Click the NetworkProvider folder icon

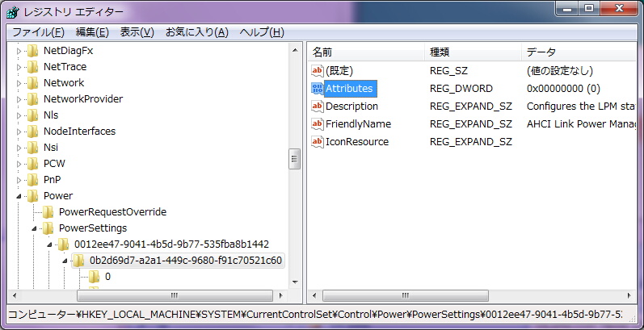32,99
